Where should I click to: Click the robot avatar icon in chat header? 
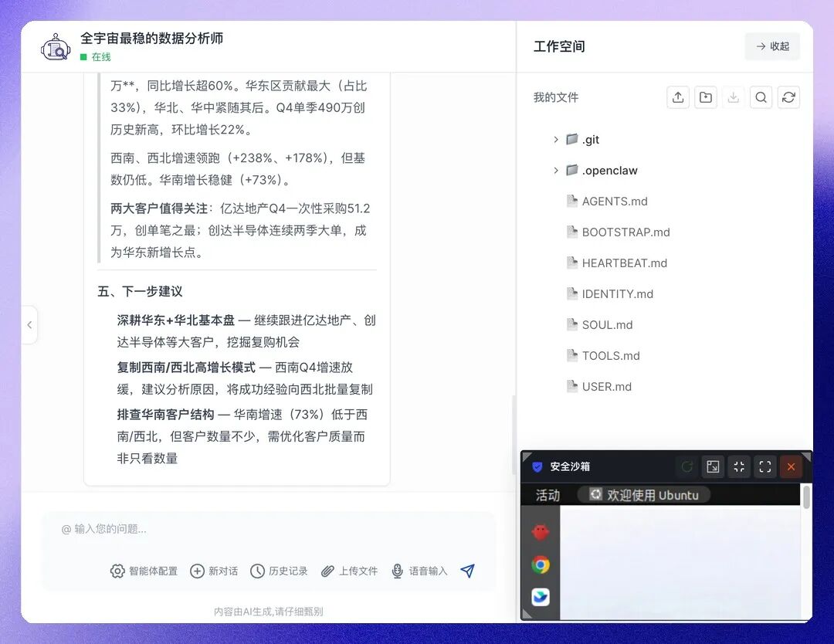click(56, 47)
